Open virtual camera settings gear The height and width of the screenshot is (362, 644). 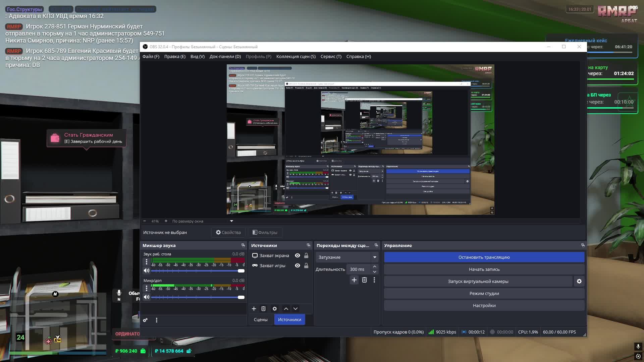pos(579,281)
